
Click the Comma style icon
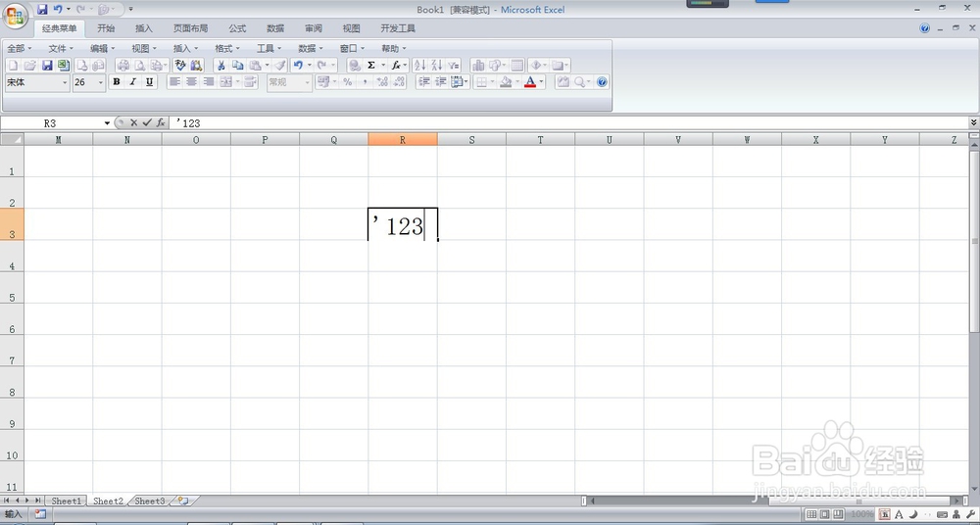tap(365, 82)
